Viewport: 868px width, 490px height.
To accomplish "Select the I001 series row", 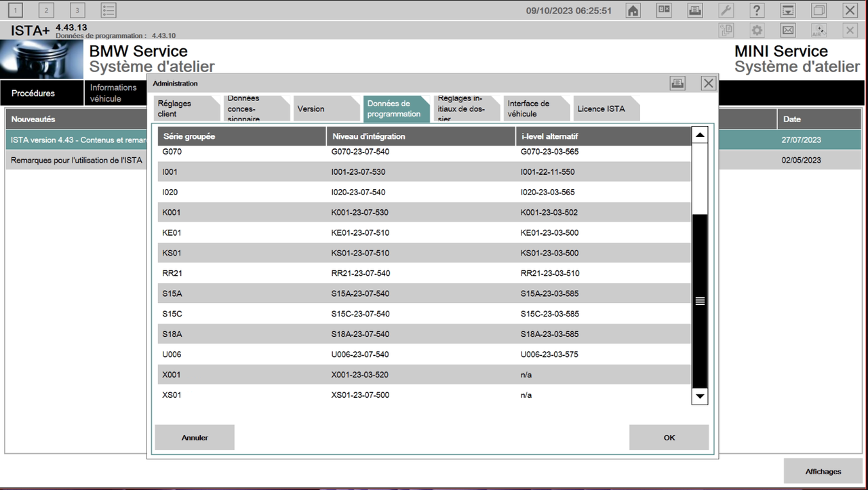I will 425,171.
